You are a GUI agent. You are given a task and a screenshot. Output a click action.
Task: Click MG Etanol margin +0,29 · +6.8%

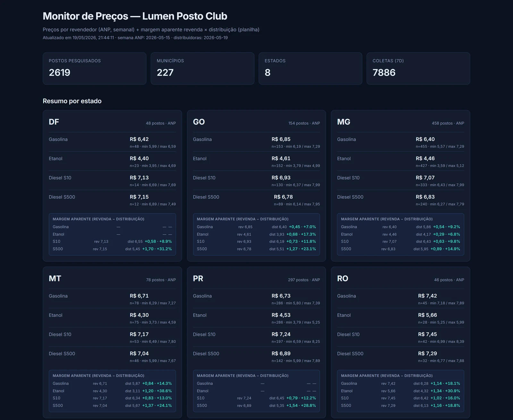click(447, 234)
